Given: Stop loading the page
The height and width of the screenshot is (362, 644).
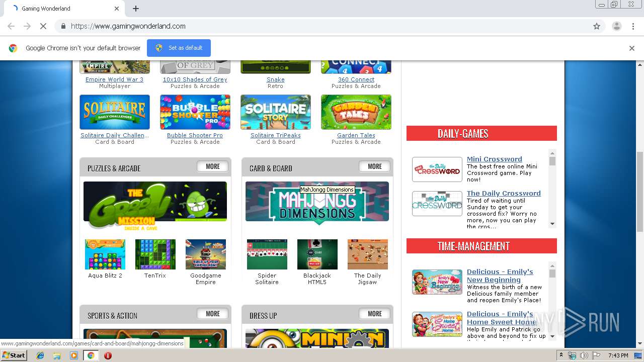Looking at the screenshot, I should tap(43, 26).
